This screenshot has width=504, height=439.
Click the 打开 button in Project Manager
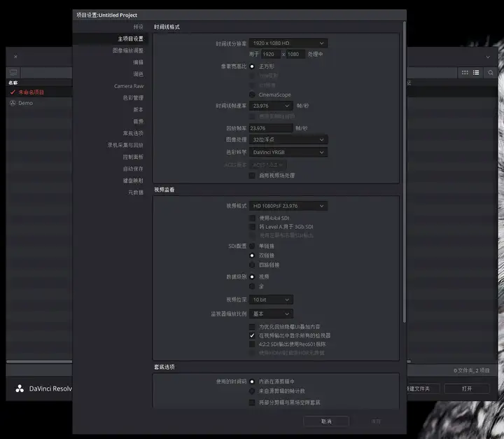(467, 389)
